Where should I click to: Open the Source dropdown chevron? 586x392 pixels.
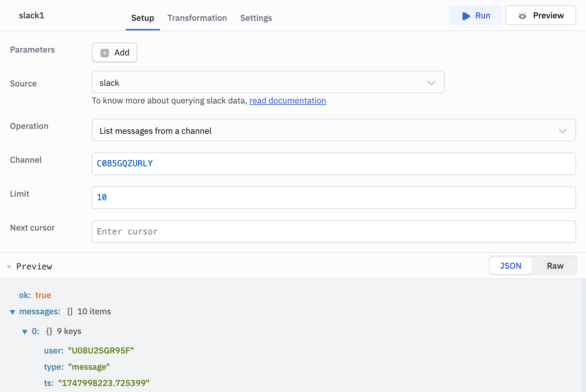click(431, 83)
